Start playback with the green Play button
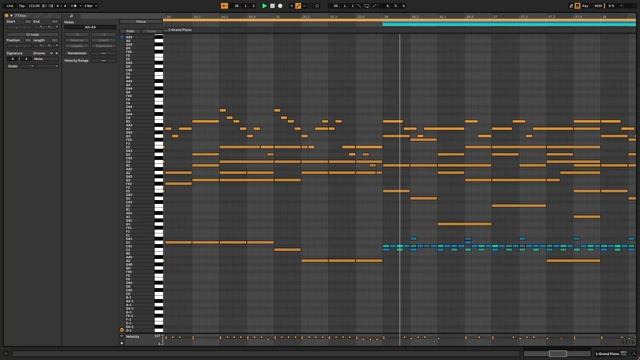Image resolution: width=640 pixels, height=360 pixels. [264, 6]
